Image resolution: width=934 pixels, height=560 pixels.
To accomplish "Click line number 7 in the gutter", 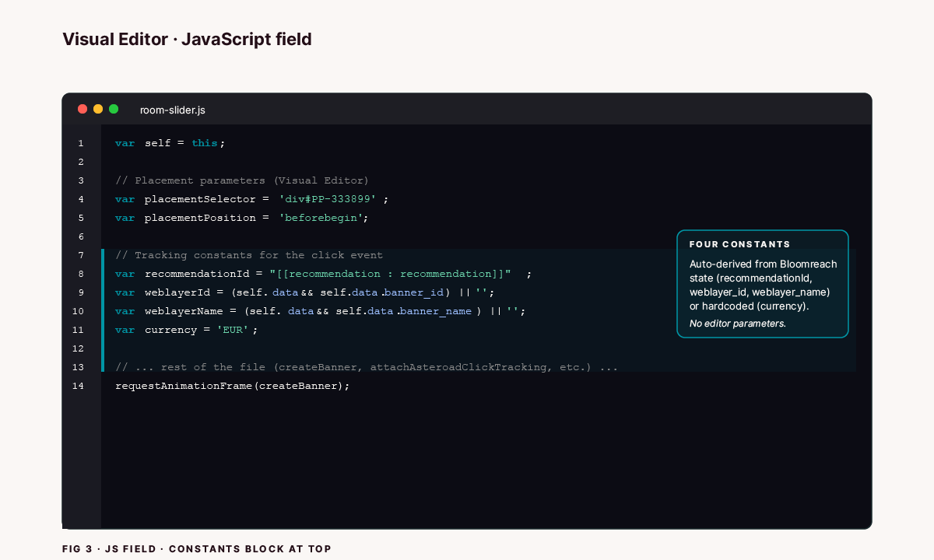I will point(80,255).
